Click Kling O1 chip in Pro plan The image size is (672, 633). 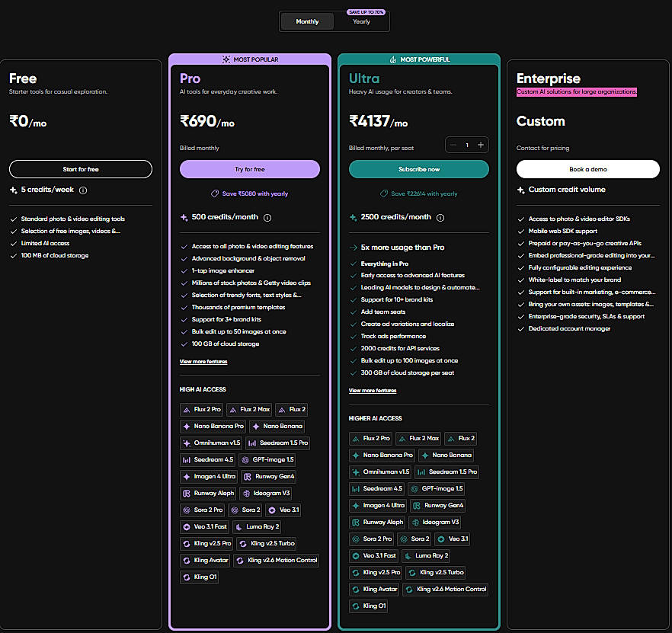click(x=200, y=577)
